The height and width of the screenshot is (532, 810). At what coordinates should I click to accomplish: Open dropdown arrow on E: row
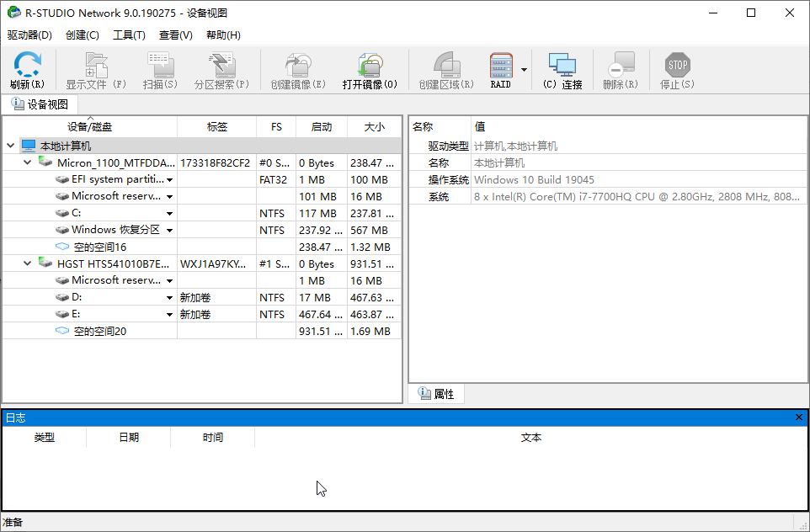pyautogui.click(x=169, y=315)
